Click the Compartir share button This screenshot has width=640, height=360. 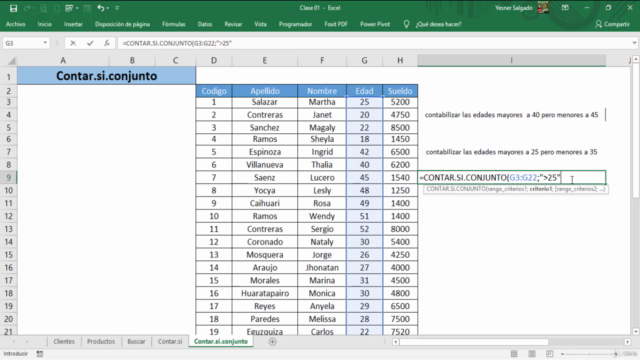[x=612, y=24]
